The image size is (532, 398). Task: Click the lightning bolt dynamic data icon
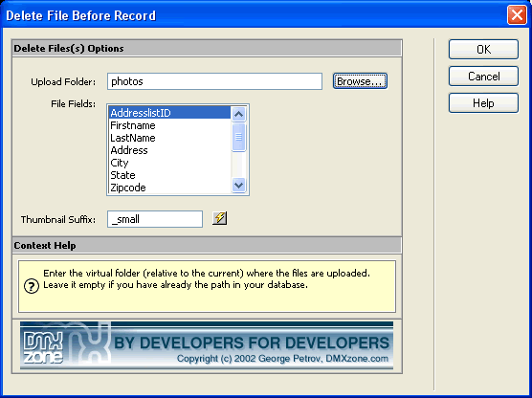tap(219, 218)
